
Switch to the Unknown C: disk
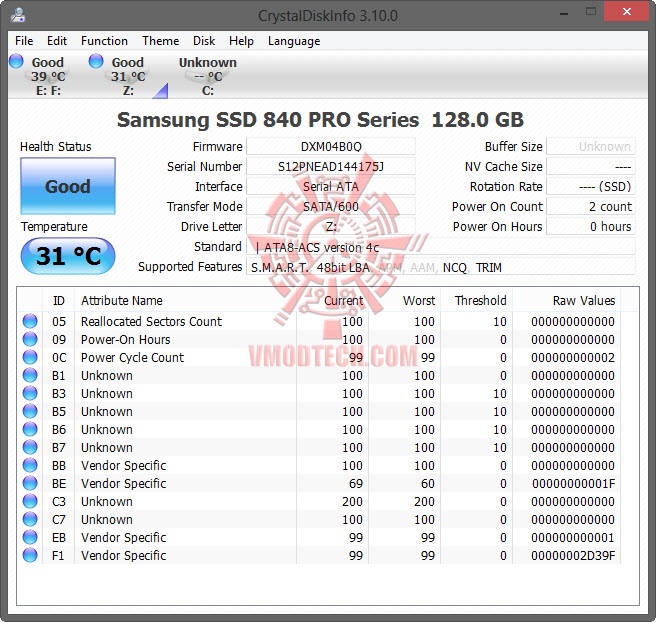coord(208,76)
